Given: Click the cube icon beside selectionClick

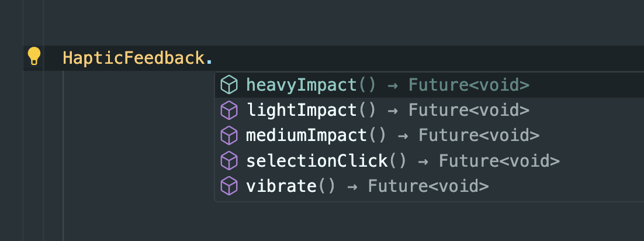Looking at the screenshot, I should coord(229,161).
